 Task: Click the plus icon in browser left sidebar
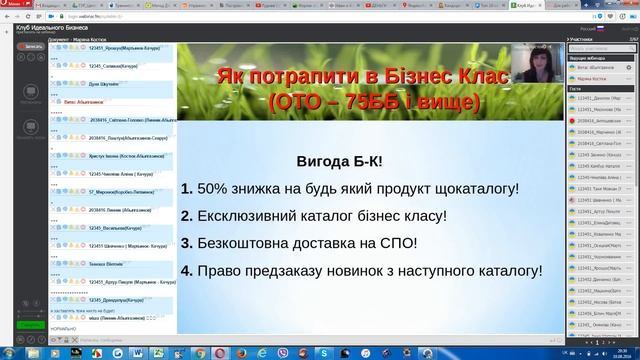click(6, 32)
